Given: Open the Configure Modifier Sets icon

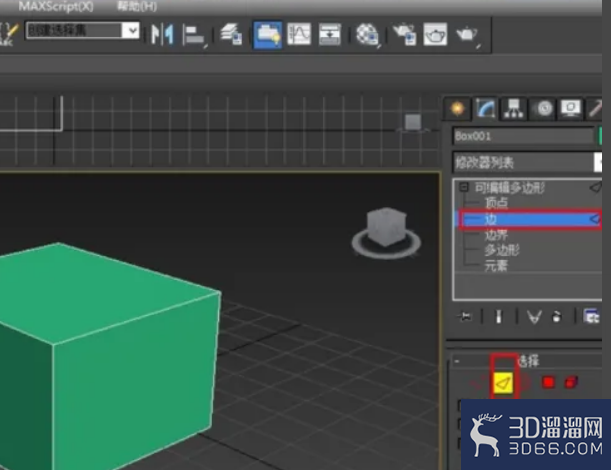Looking at the screenshot, I should pos(592,316).
